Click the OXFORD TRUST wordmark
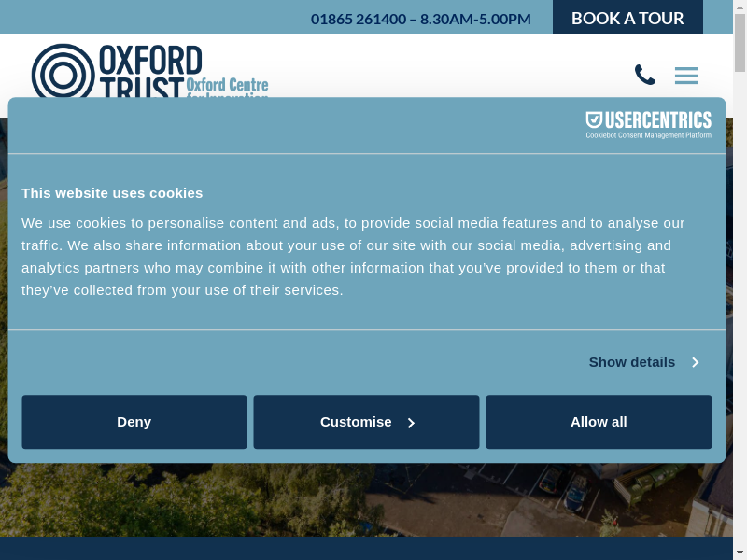This screenshot has height=560, width=747. [149, 63]
